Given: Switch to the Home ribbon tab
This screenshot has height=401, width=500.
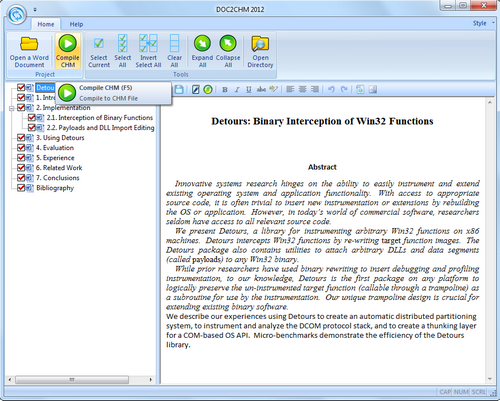Looking at the screenshot, I should pos(46,24).
